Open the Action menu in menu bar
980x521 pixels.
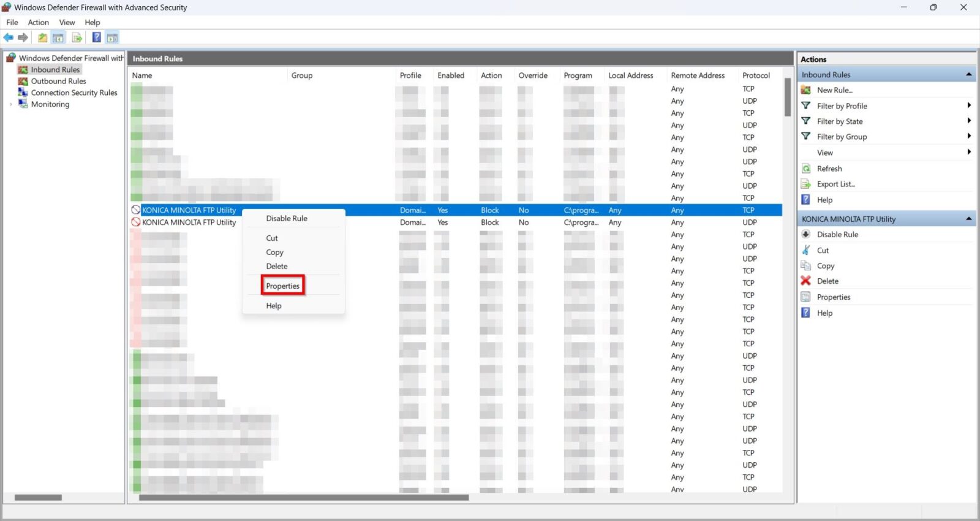click(38, 23)
